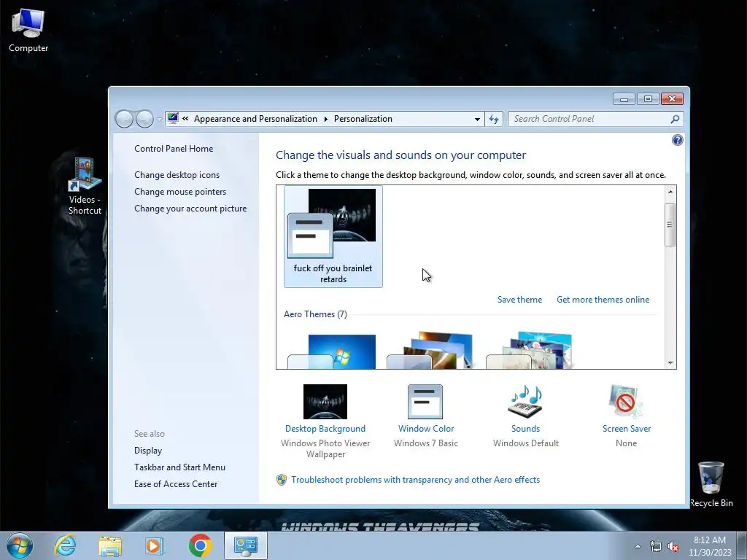This screenshot has height=560, width=747.
Task: Click the Screen Saver link text
Action: 627,429
